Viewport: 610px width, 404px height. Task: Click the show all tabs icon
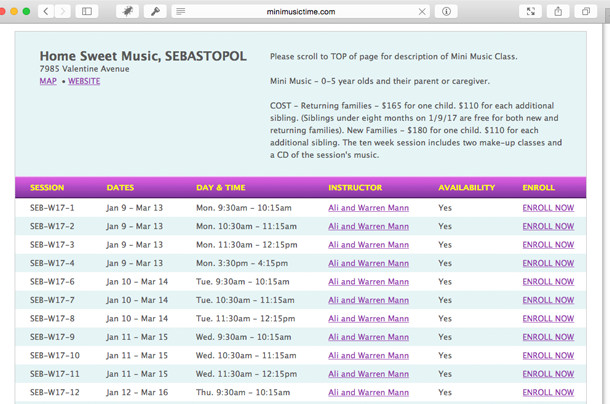[585, 11]
